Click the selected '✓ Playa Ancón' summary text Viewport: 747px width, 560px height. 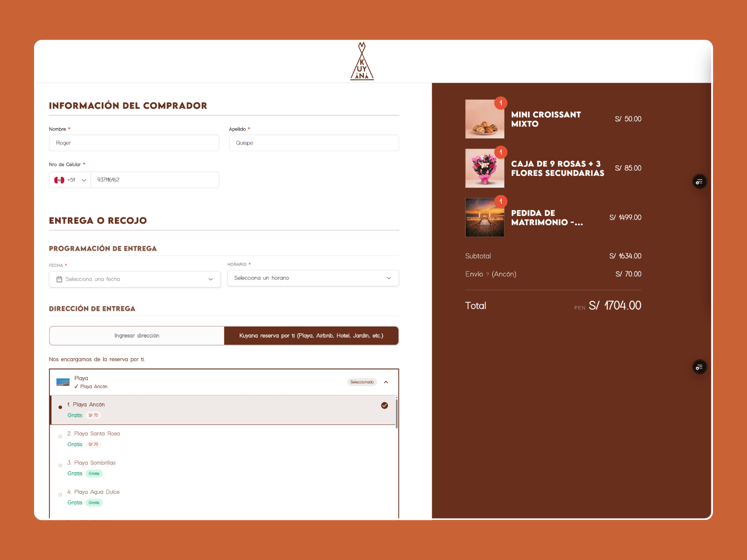[91, 386]
